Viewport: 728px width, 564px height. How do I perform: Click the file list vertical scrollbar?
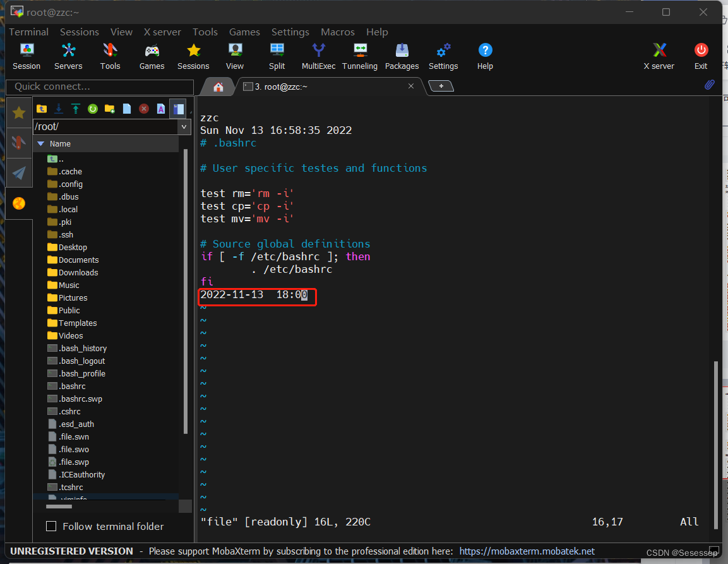(x=186, y=292)
